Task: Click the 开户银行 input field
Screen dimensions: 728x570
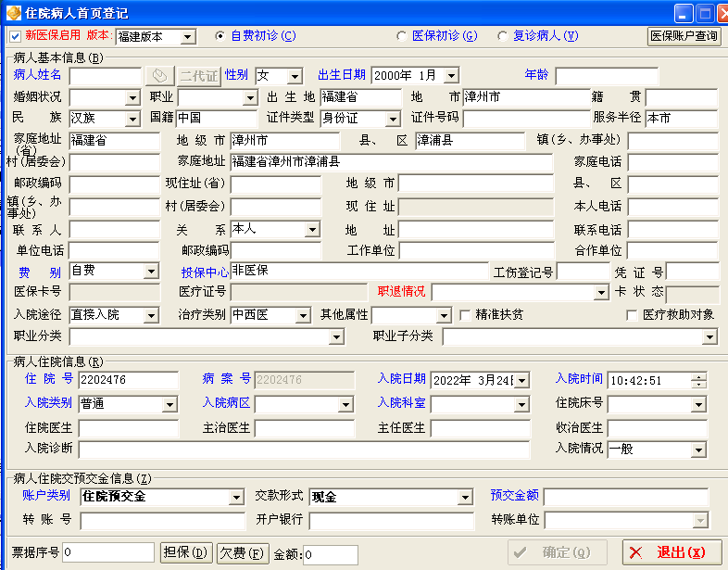Action: click(x=392, y=521)
